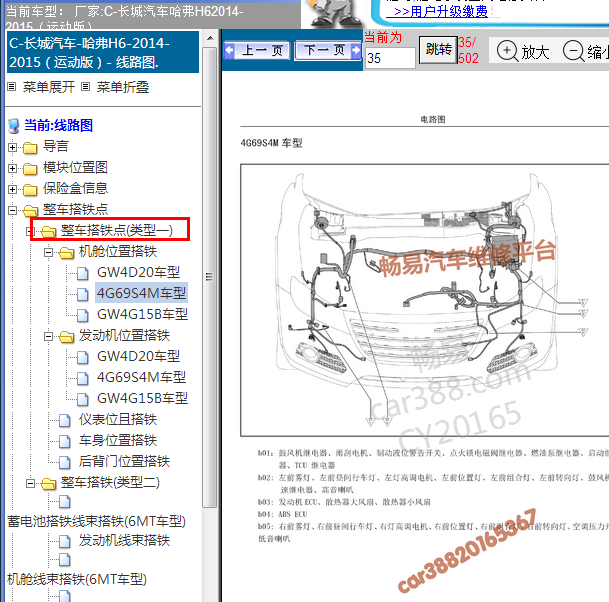
Task: Expand the 模块位置图 folder node
Action: point(12,168)
